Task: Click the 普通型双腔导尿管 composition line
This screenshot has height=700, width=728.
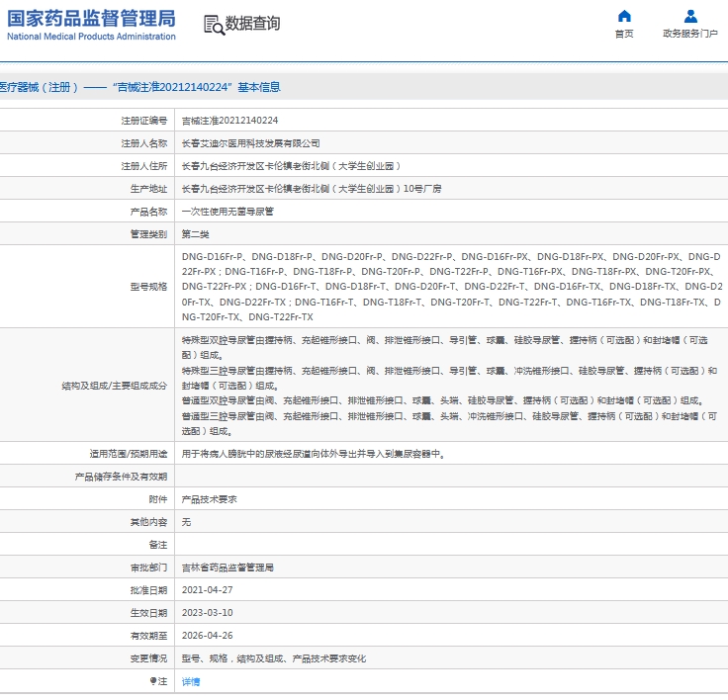Action: click(x=443, y=400)
